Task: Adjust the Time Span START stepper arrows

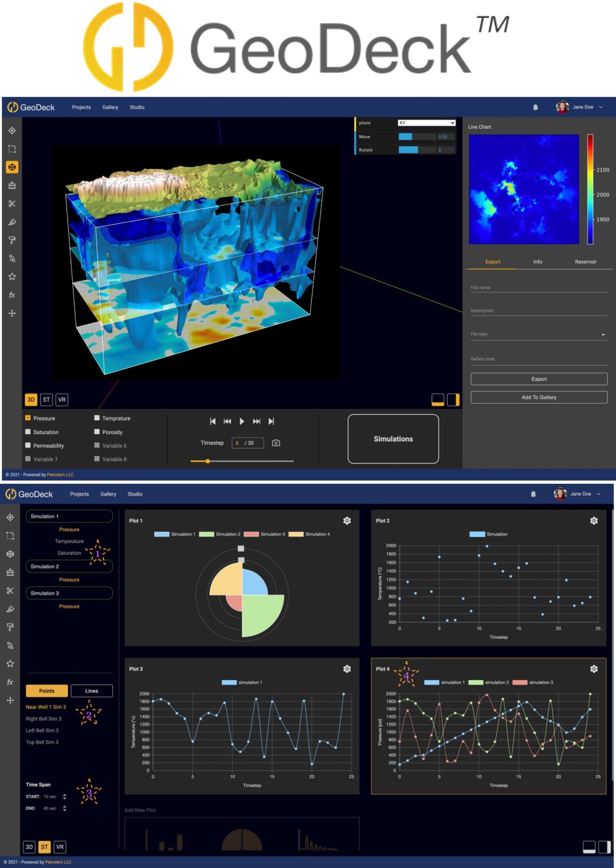Action: [64, 797]
